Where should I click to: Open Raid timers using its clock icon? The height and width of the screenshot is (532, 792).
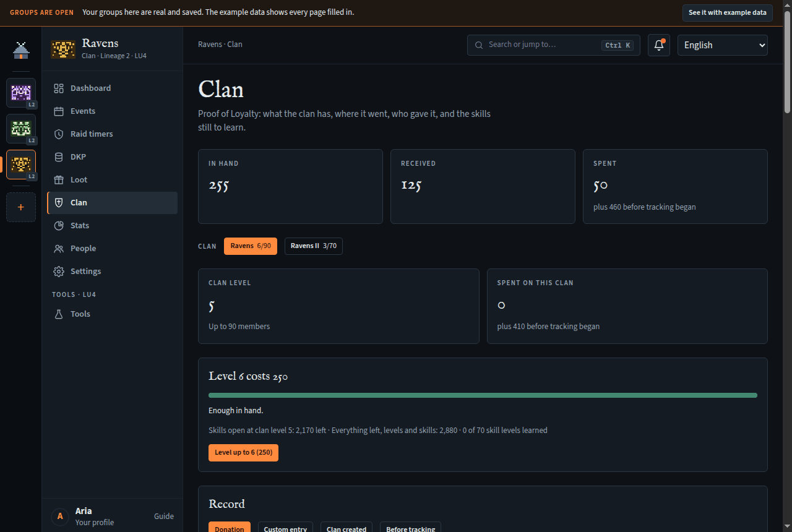[59, 134]
